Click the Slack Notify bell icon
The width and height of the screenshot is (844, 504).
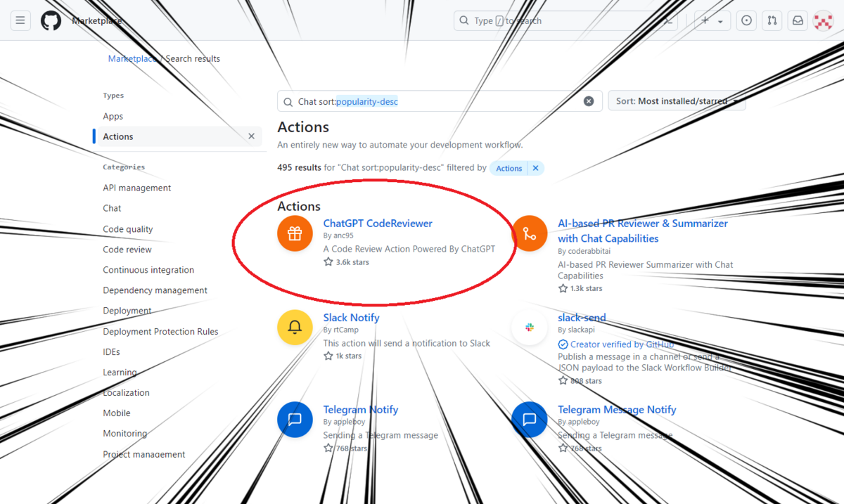click(x=295, y=328)
